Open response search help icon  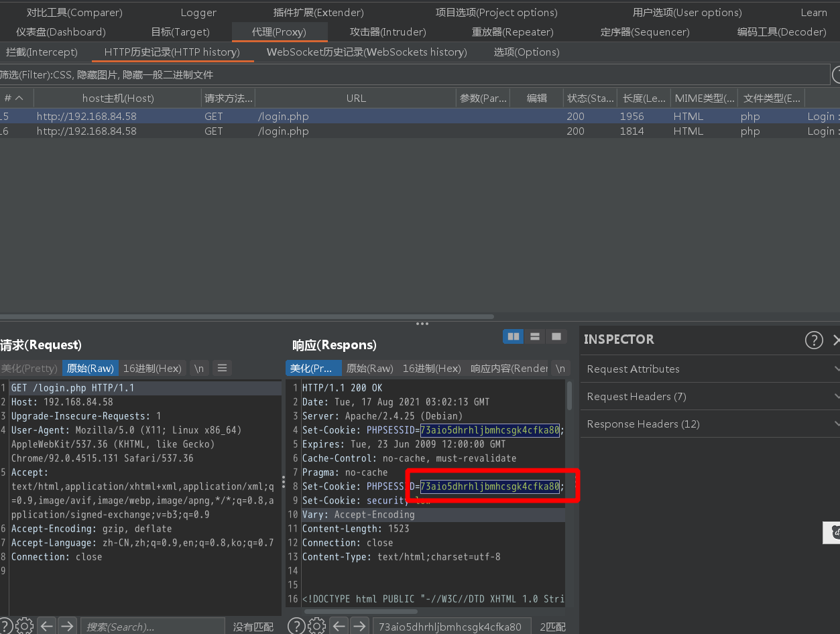pos(297,626)
